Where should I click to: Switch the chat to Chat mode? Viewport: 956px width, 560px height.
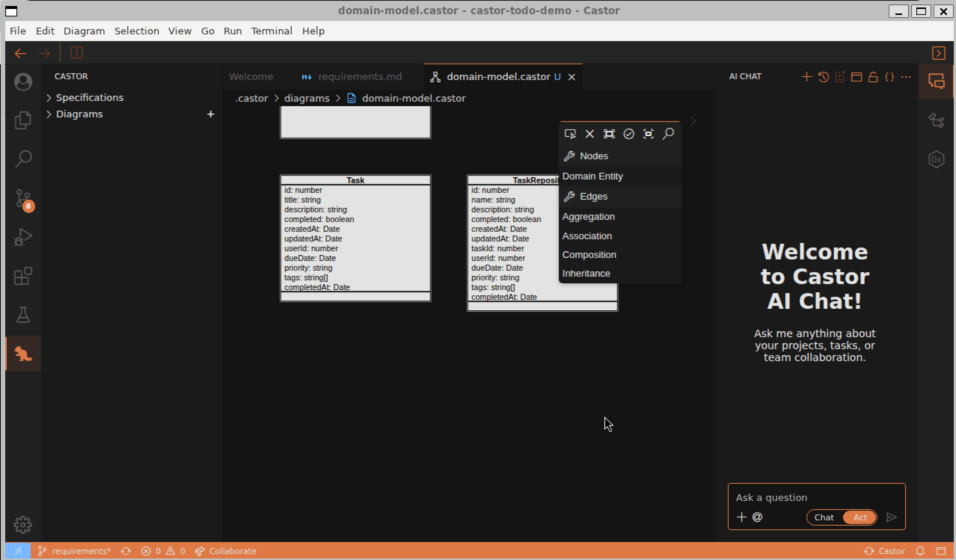[x=825, y=517]
